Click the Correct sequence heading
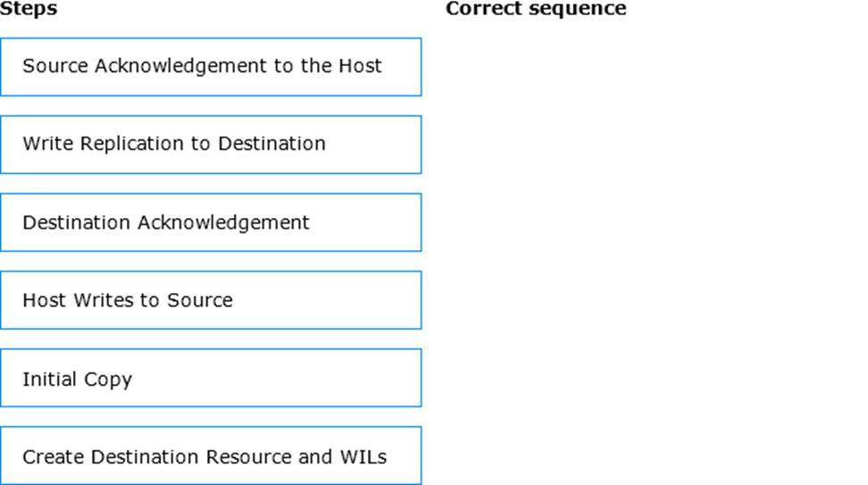This screenshot has width=868, height=485. point(536,8)
